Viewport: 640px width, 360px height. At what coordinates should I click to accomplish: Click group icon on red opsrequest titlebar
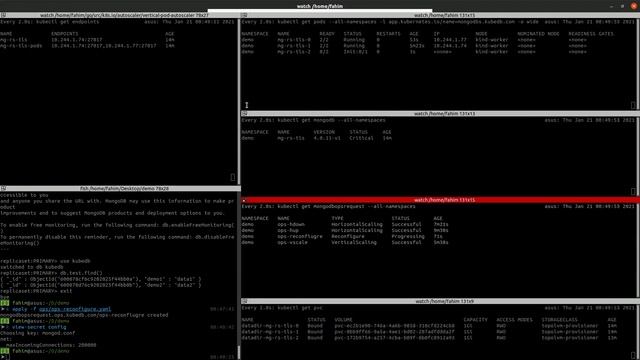[244, 200]
